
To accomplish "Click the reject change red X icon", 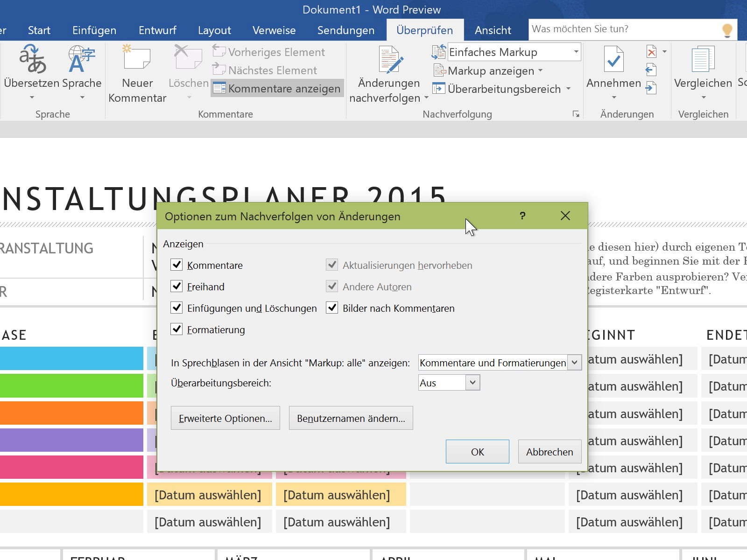I will pos(652,51).
